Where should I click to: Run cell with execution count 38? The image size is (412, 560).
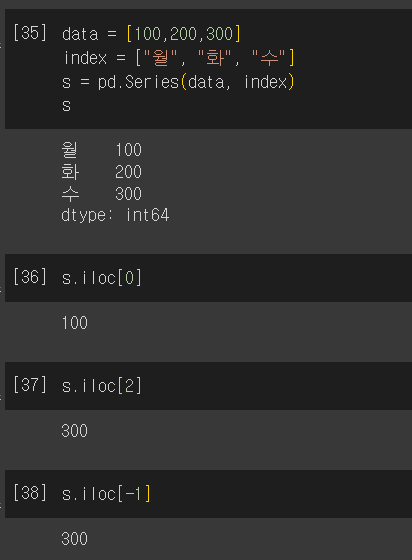[x=30, y=493]
